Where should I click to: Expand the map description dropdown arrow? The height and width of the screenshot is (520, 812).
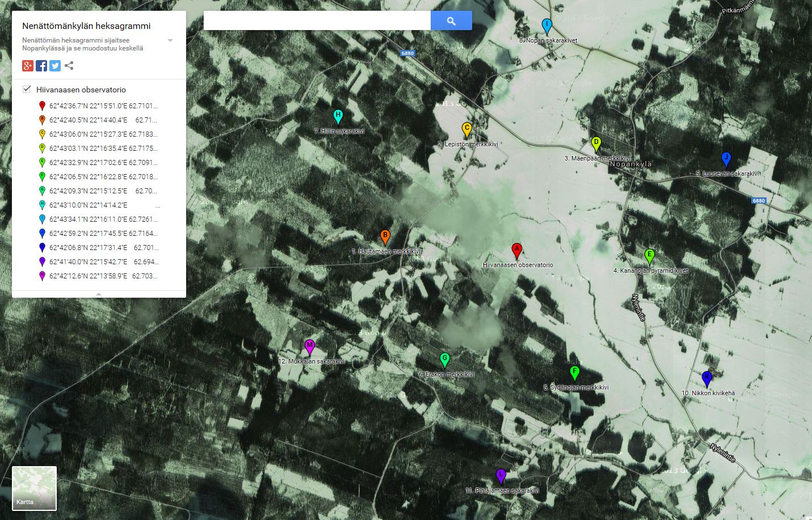tap(170, 41)
